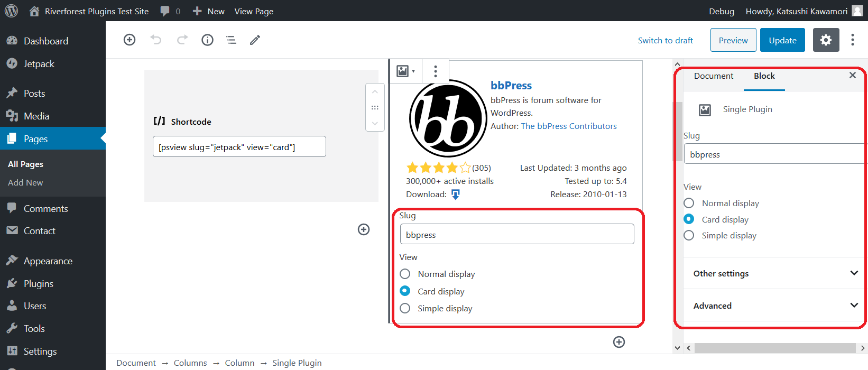The width and height of the screenshot is (868, 370).
Task: Select Card display in the block
Action: (405, 291)
